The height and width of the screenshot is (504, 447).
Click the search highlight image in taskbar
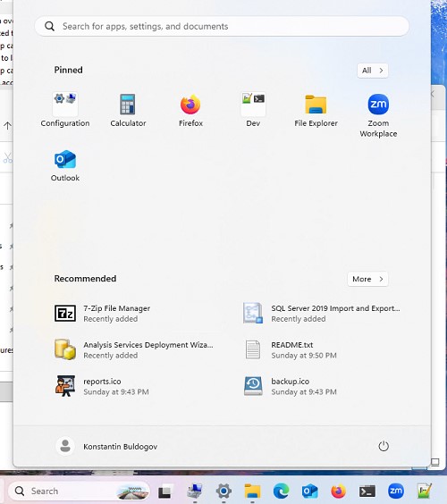tap(132, 491)
